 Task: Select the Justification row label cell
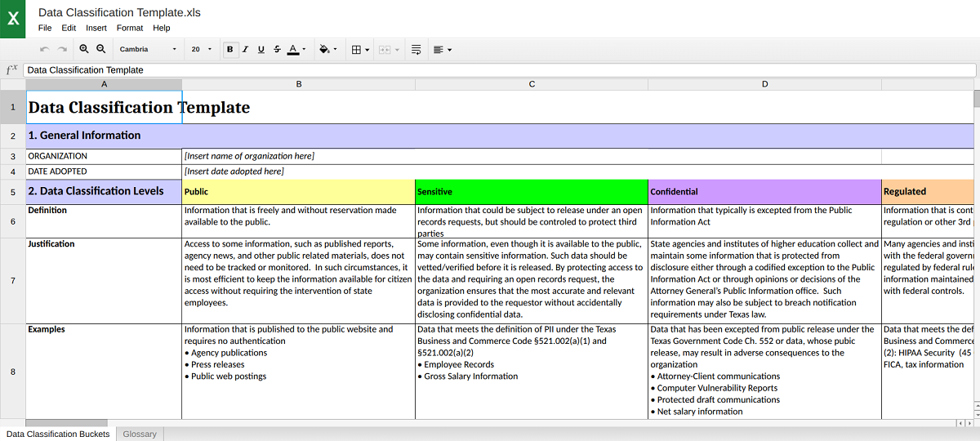pyautogui.click(x=104, y=281)
